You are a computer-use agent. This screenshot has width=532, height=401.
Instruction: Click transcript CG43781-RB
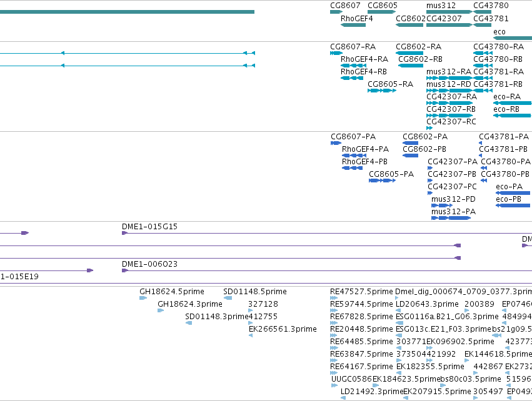pyautogui.click(x=498, y=84)
